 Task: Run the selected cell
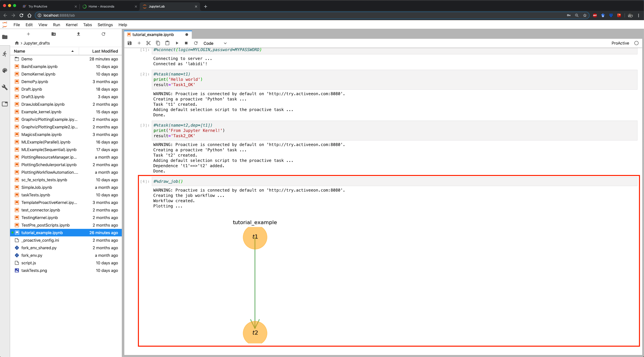pyautogui.click(x=177, y=43)
